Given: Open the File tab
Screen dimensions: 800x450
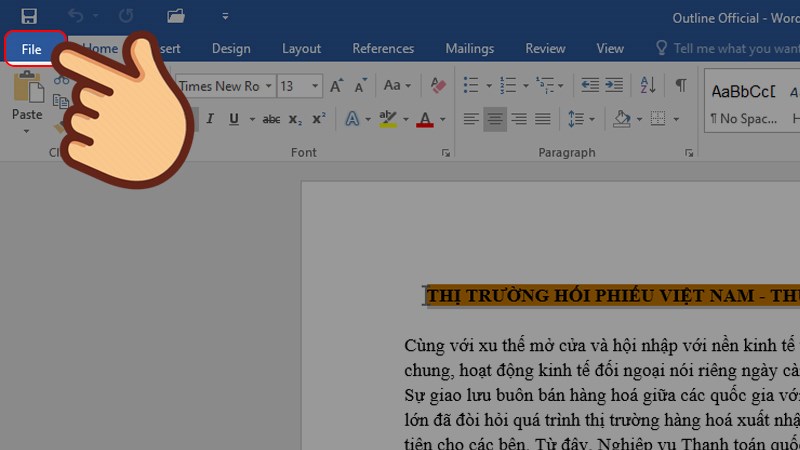Looking at the screenshot, I should click(x=31, y=48).
